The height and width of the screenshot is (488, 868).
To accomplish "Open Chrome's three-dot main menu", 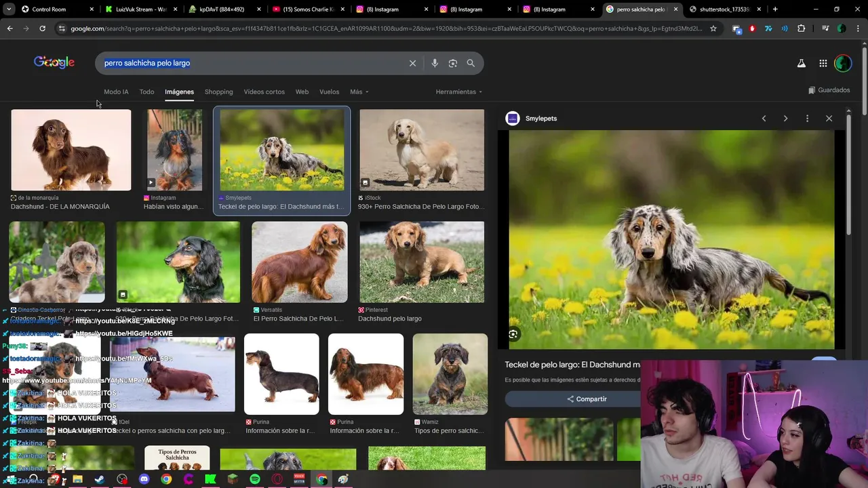I will (x=858, y=28).
